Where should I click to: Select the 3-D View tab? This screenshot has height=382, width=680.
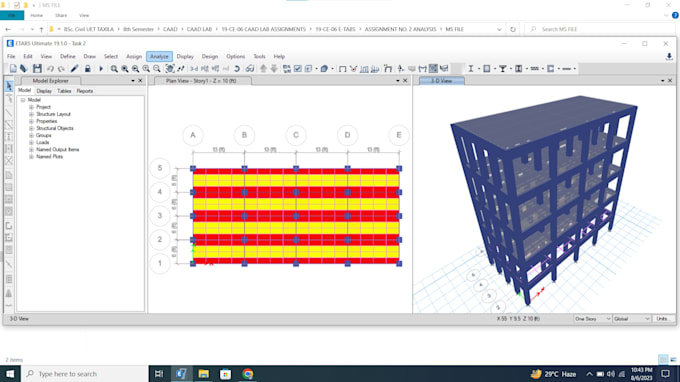[x=441, y=81]
